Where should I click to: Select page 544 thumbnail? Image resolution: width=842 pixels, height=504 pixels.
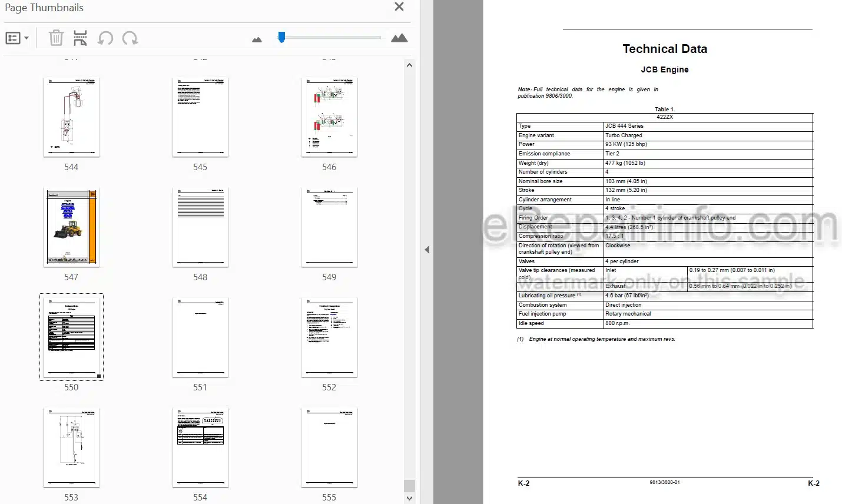tap(71, 117)
